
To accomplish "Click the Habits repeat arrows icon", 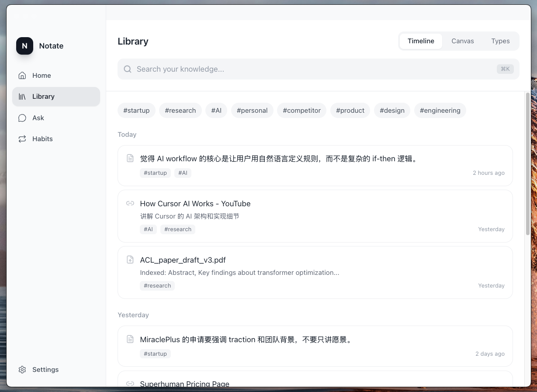I will click(x=22, y=139).
